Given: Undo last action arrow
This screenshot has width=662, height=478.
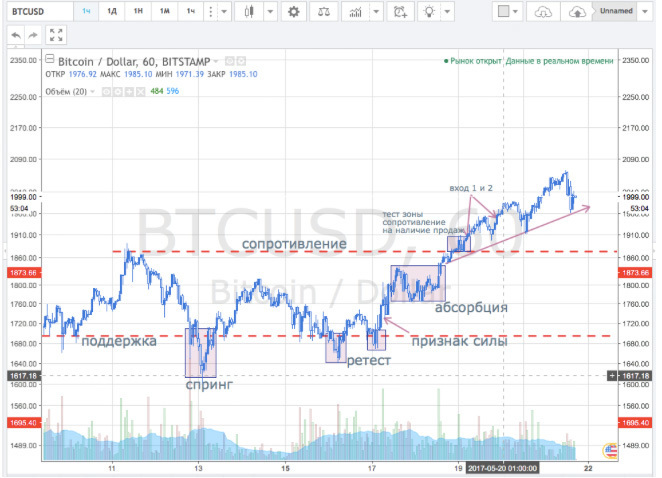Looking at the screenshot, I should 16,35.
